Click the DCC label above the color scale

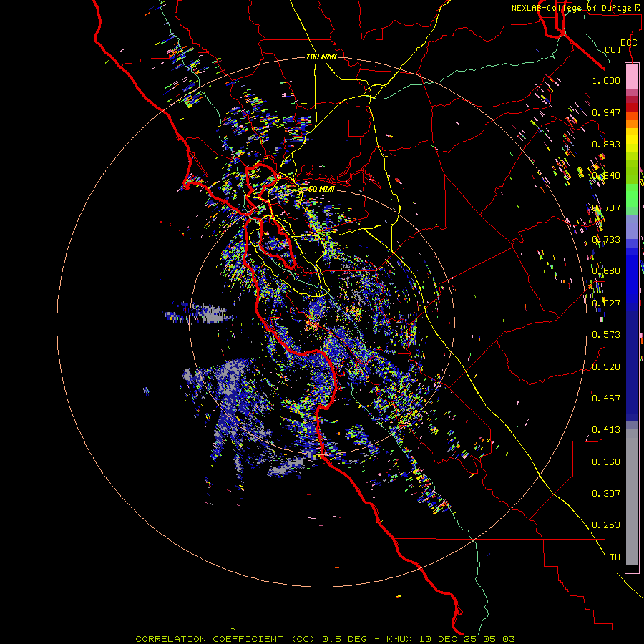[628, 43]
